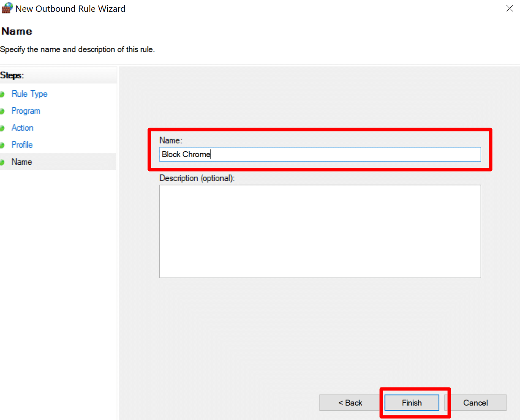Click the green bullet beside Profile step
This screenshot has height=420, width=520.
[2, 145]
